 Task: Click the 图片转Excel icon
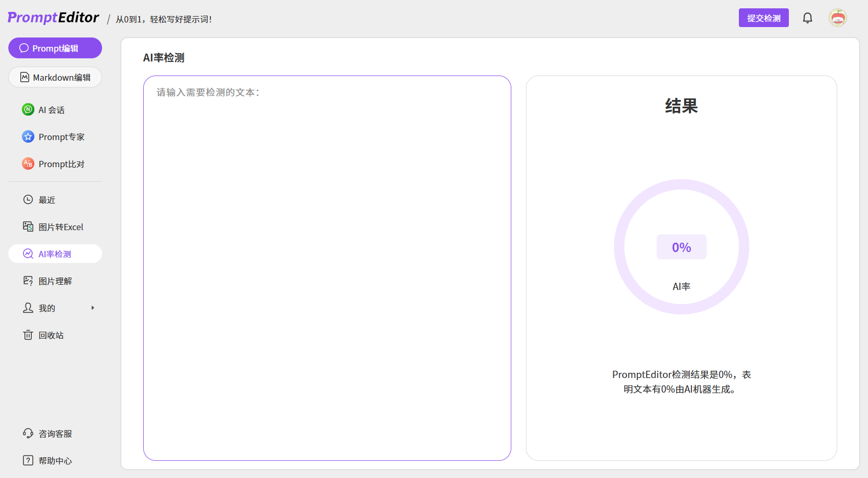pyautogui.click(x=28, y=227)
